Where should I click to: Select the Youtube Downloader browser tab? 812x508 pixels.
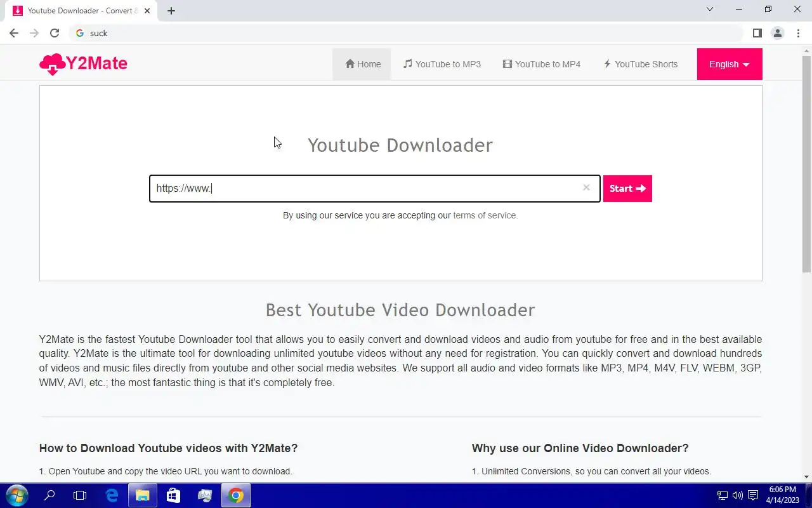(x=81, y=11)
